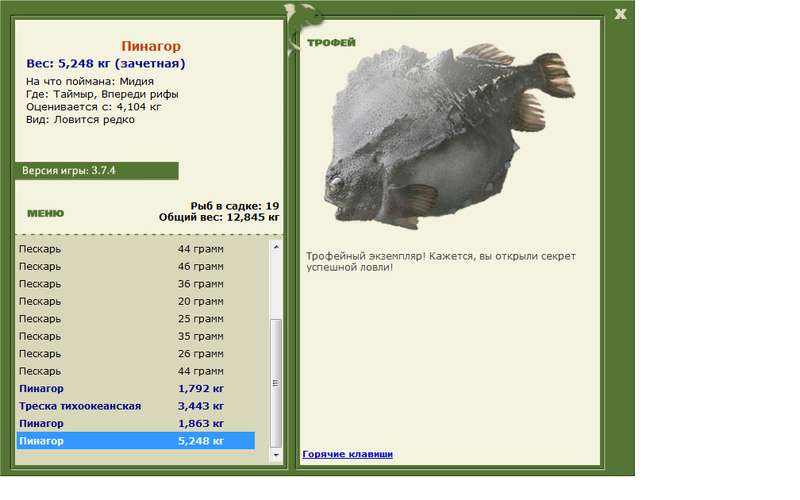
Task: Select the Пескарь 20 грамм entry
Action: pyautogui.click(x=135, y=302)
